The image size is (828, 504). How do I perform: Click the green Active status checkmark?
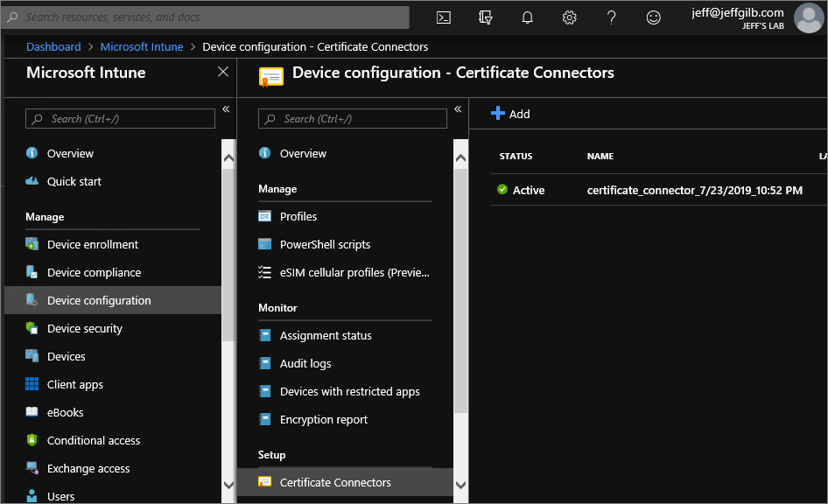coord(502,190)
